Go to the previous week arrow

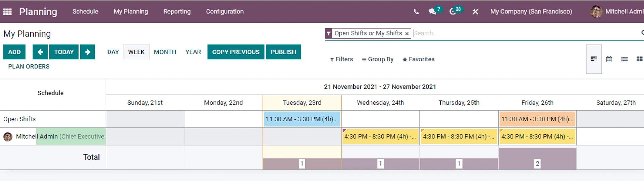pyautogui.click(x=40, y=52)
